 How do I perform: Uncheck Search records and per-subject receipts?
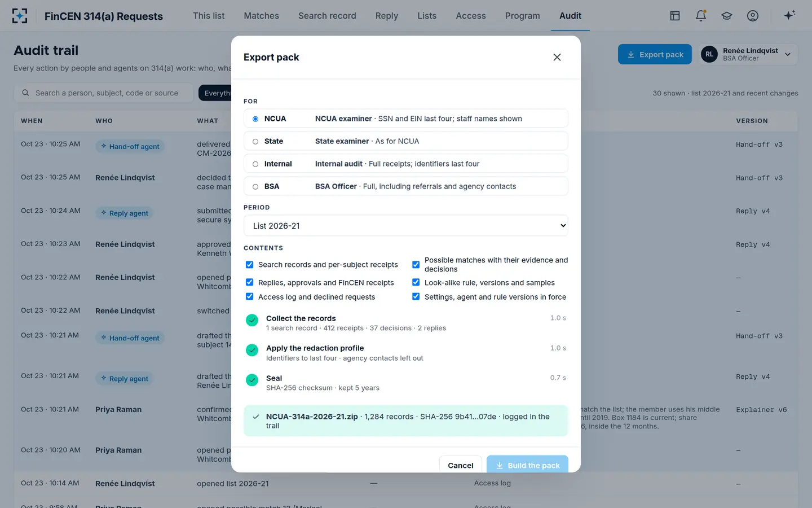pyautogui.click(x=249, y=265)
